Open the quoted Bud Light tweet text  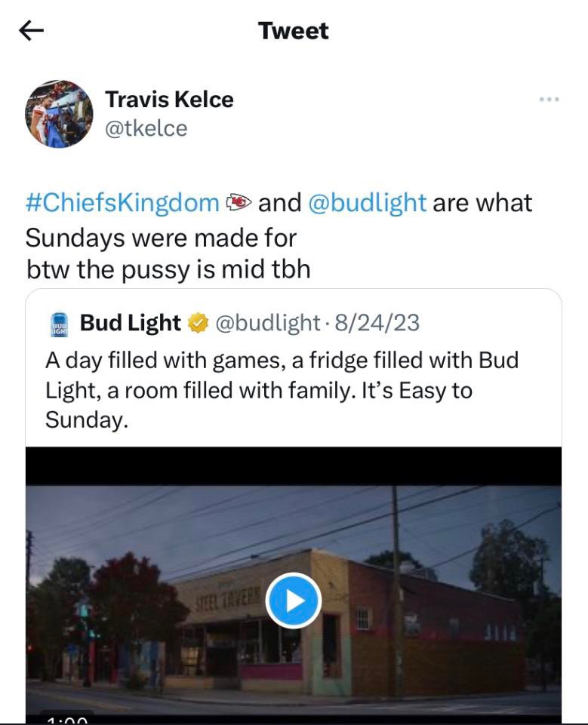pyautogui.click(x=282, y=390)
